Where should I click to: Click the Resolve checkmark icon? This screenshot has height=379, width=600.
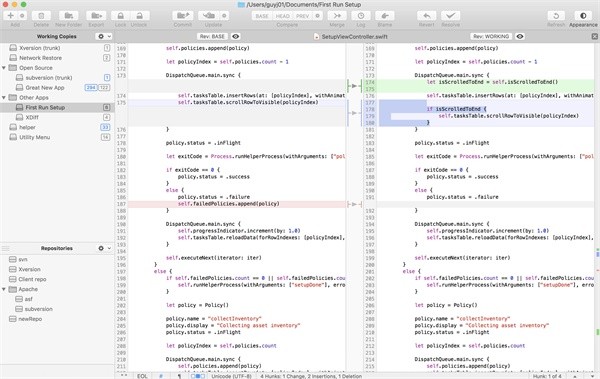(450, 16)
